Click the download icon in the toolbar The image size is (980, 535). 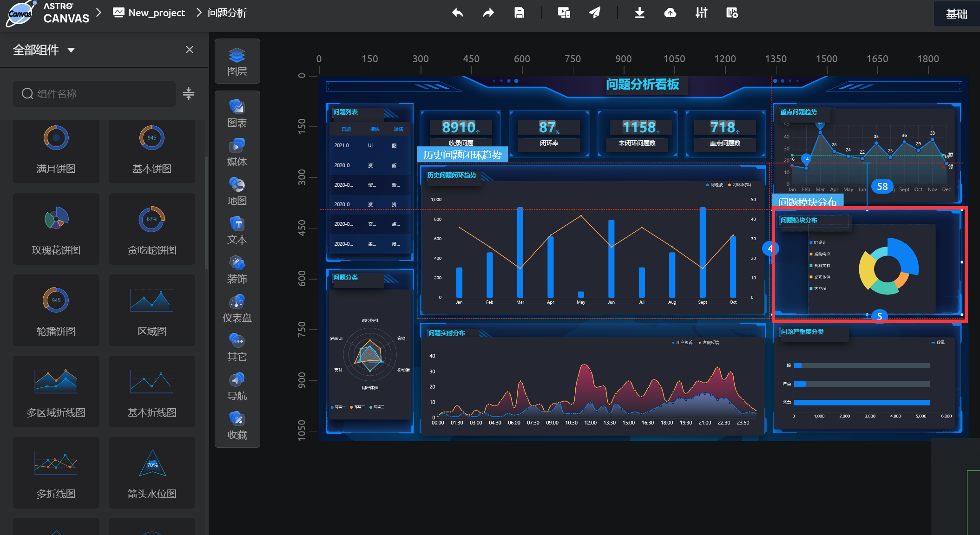pos(640,13)
